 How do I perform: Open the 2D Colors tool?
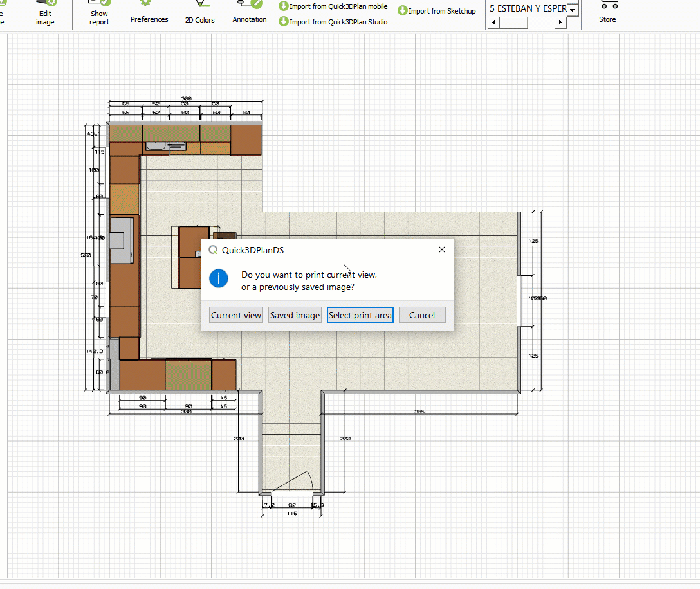click(200, 14)
